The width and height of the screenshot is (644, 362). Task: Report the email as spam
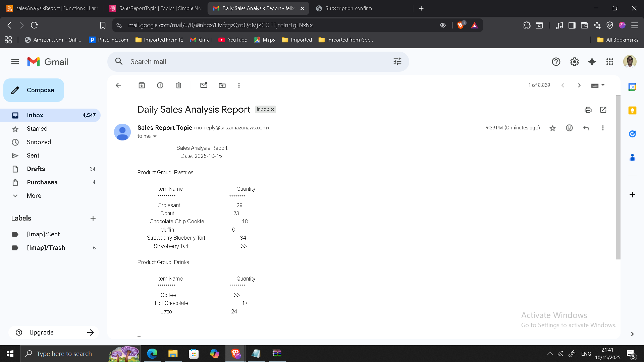(160, 85)
